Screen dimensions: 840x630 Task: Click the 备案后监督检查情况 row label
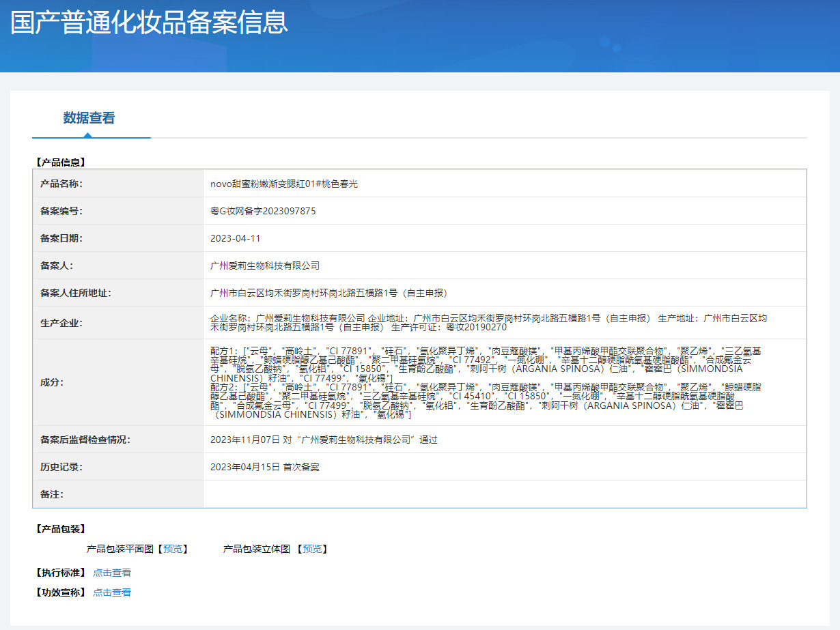(85, 440)
